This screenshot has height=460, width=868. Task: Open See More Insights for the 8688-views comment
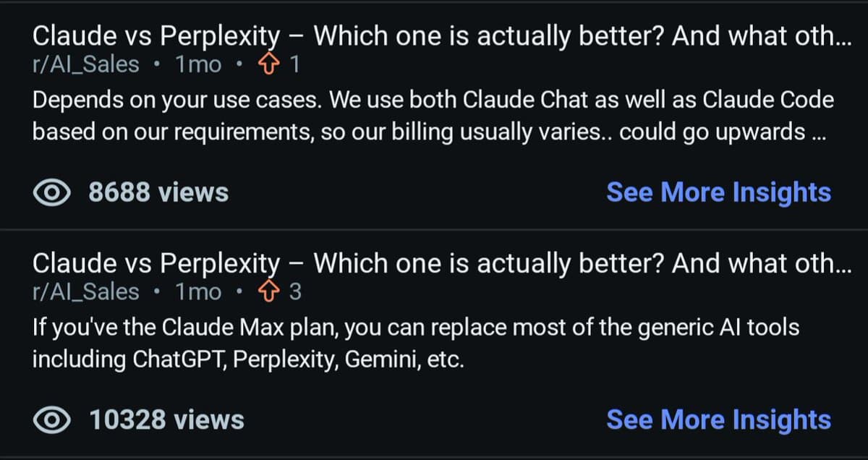tap(718, 192)
